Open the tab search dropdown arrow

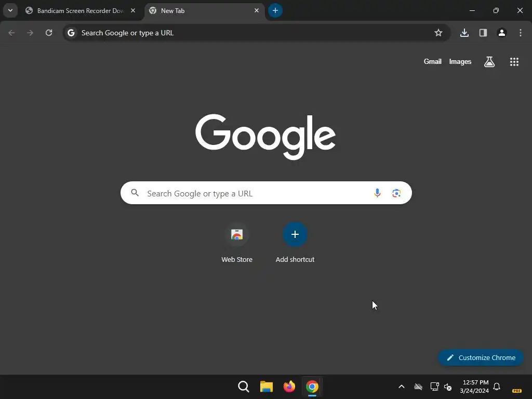10,10
